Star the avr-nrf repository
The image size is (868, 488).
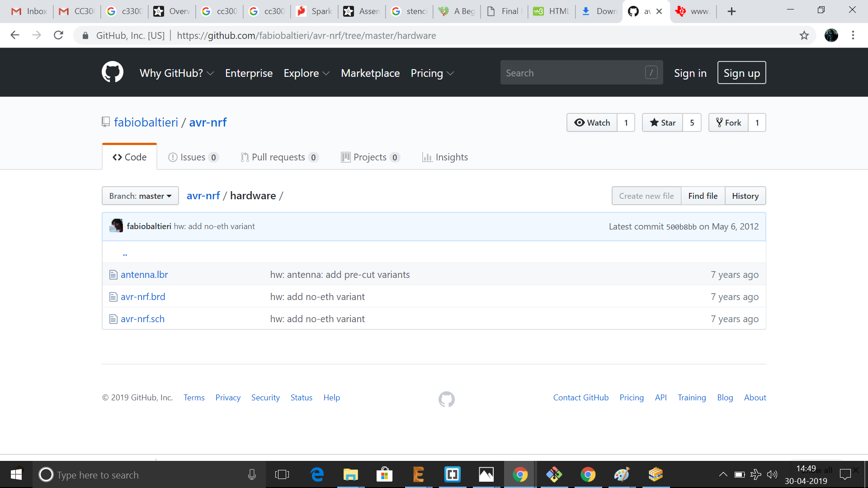pyautogui.click(x=662, y=122)
